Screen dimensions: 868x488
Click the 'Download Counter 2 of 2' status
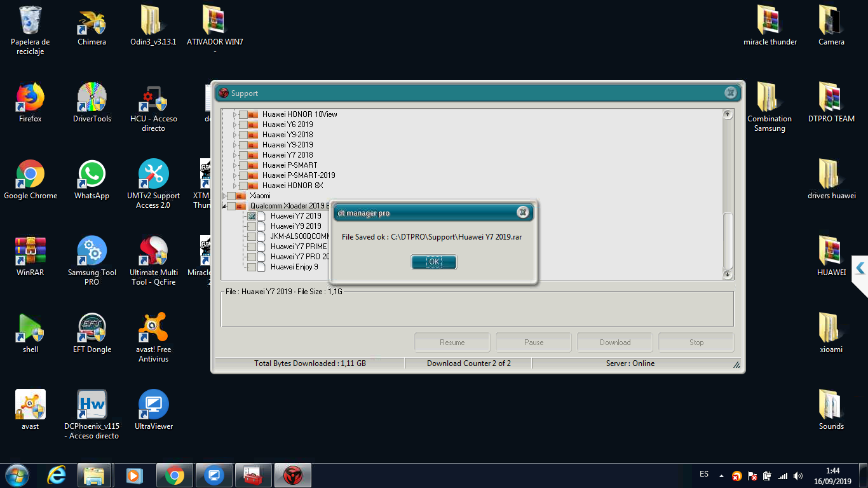coord(469,363)
